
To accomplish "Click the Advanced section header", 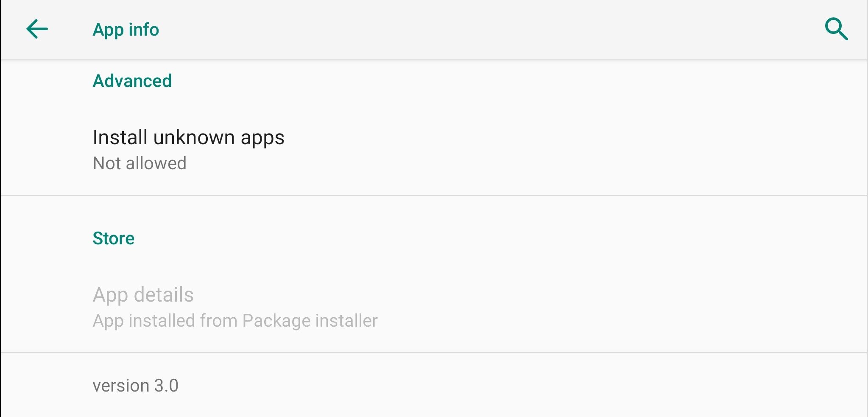I will point(132,81).
